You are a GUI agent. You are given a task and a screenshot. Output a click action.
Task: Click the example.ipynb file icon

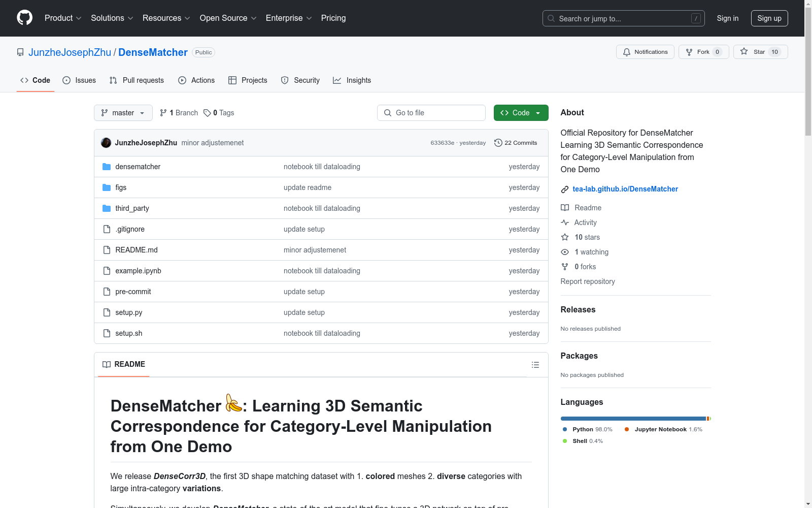point(107,271)
